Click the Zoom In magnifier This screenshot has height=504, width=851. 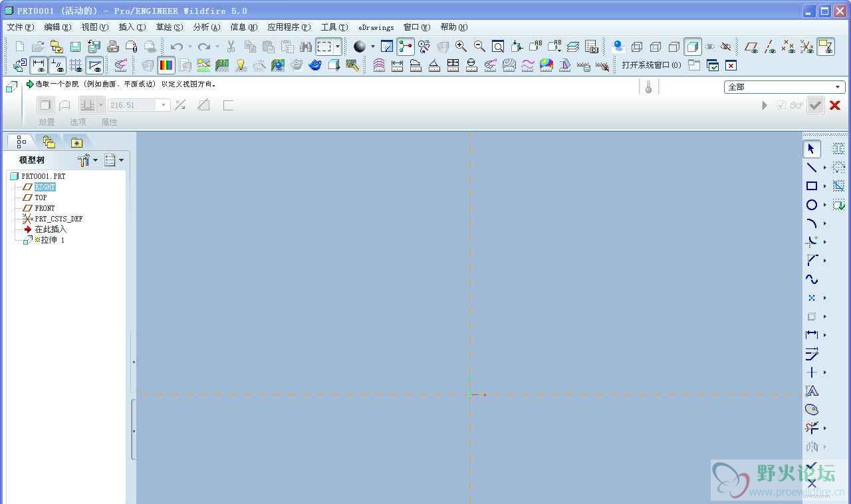pyautogui.click(x=461, y=47)
